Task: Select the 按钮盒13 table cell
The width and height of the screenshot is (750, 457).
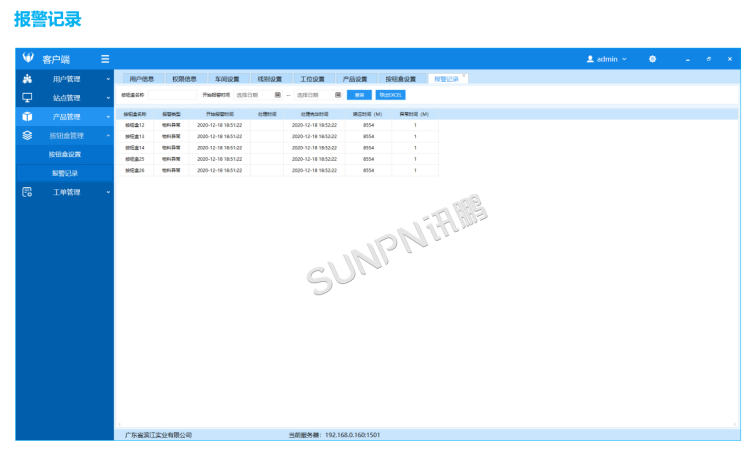Action: 135,136
